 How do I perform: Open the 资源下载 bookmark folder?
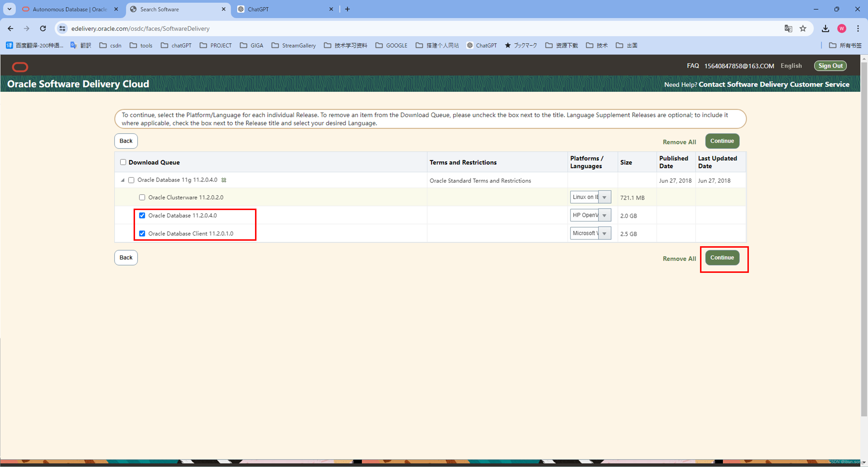click(562, 45)
